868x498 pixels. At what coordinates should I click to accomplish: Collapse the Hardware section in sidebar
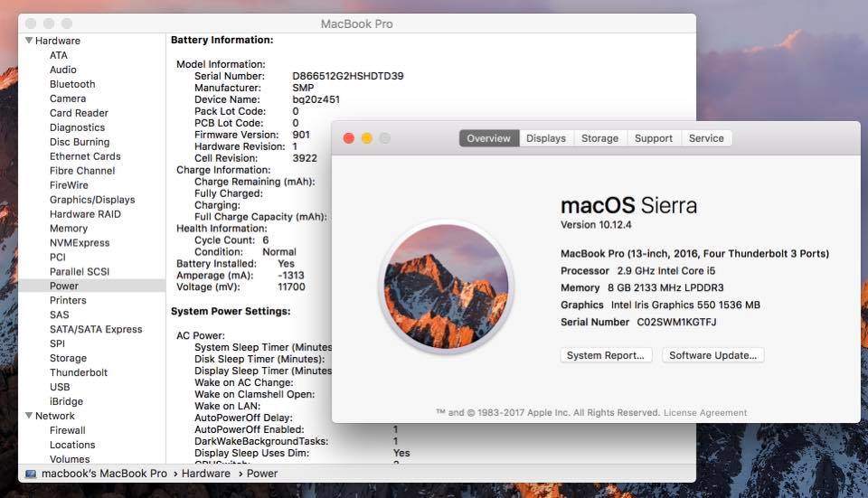point(29,41)
